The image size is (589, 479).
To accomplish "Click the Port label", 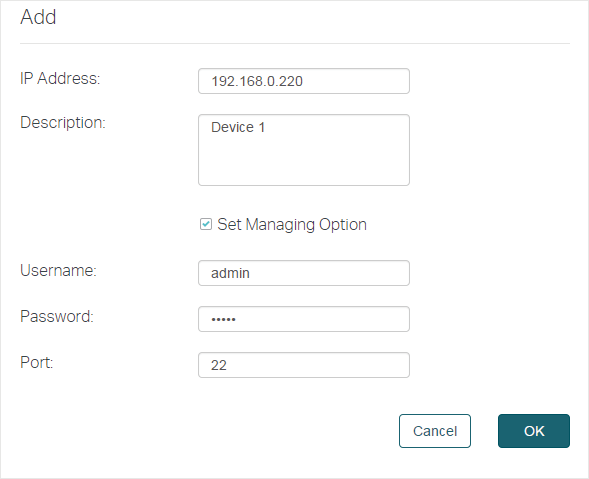I will click(36, 363).
